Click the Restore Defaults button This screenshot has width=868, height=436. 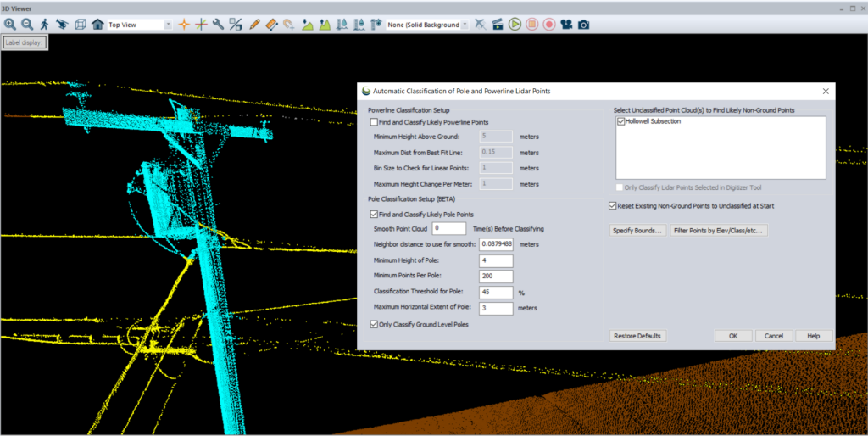[637, 336]
